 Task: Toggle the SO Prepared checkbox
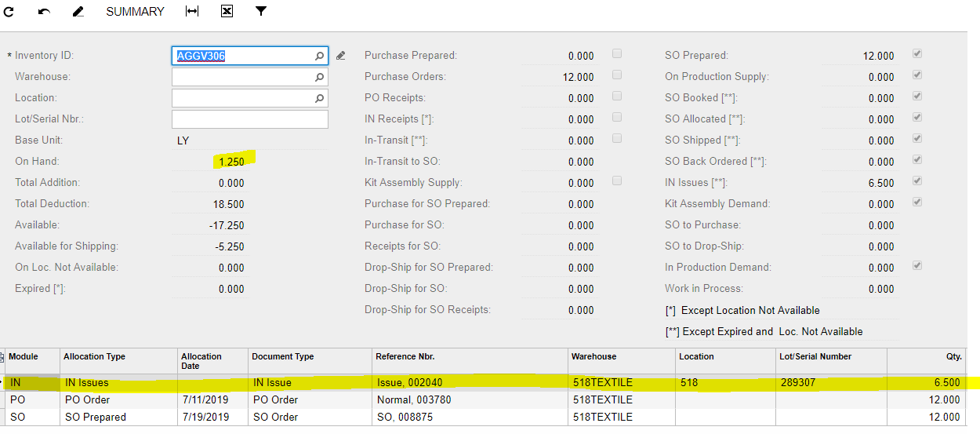coord(917,54)
